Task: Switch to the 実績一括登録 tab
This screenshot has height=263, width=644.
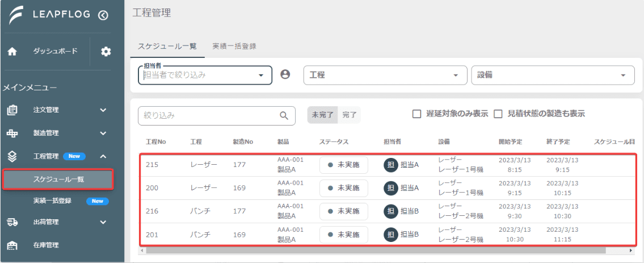Action: coord(234,47)
